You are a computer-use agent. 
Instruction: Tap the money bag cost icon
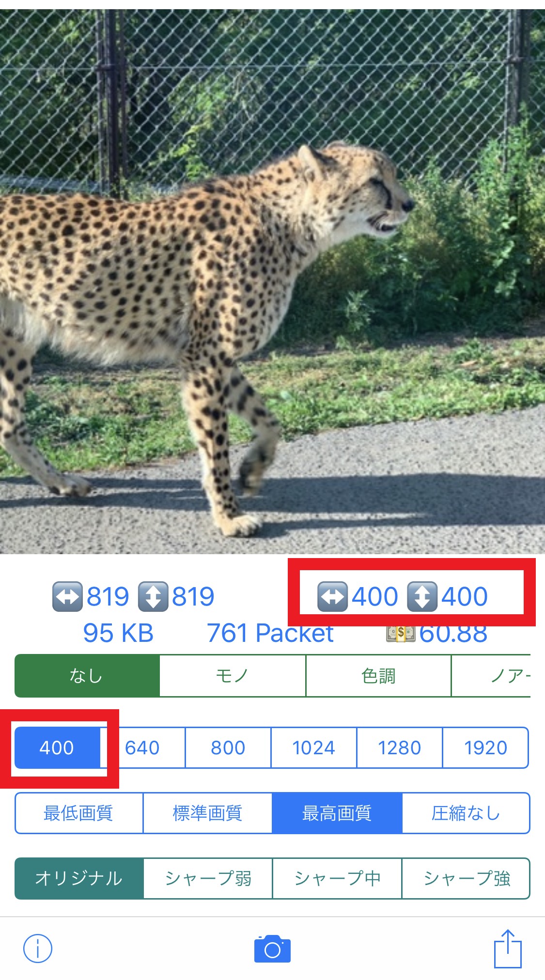pos(401,633)
